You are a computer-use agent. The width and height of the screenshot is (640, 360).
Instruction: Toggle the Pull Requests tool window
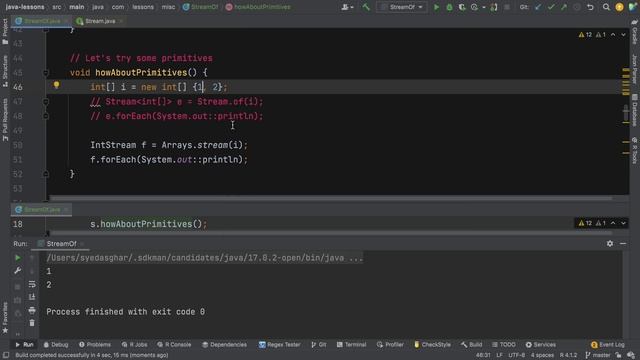pyautogui.click(x=5, y=120)
